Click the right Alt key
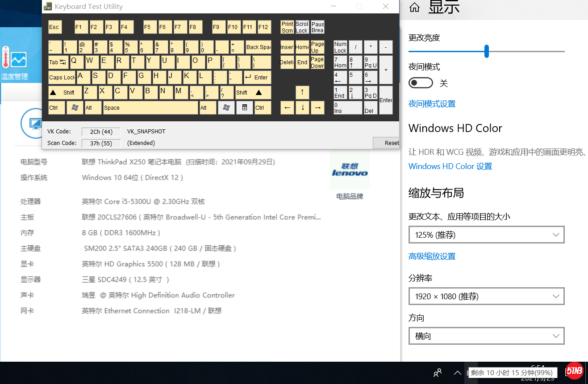The height and width of the screenshot is (384, 588). (x=208, y=107)
